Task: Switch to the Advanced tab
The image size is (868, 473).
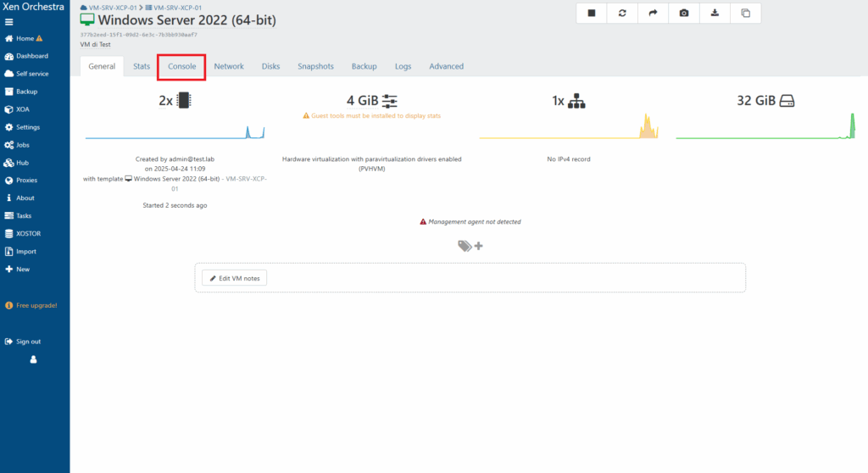Action: point(446,66)
